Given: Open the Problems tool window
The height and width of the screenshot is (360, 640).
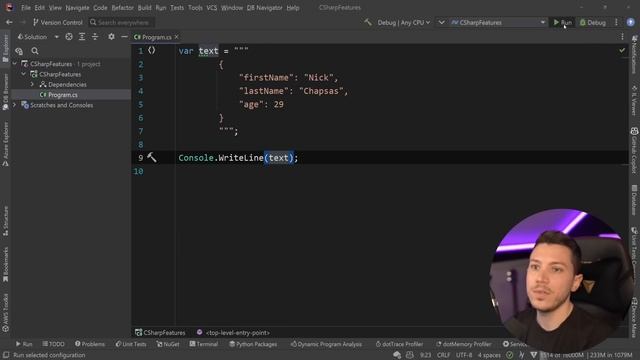Looking at the screenshot, I should [x=90, y=344].
